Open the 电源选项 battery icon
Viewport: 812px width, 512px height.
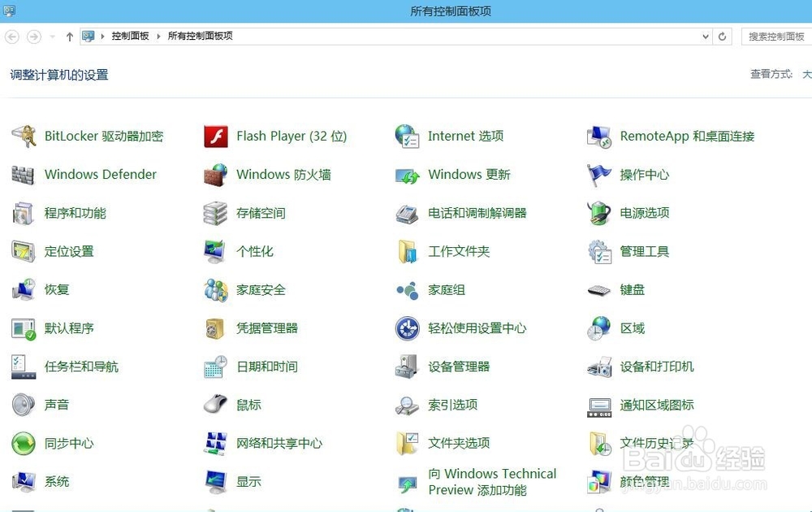click(600, 213)
